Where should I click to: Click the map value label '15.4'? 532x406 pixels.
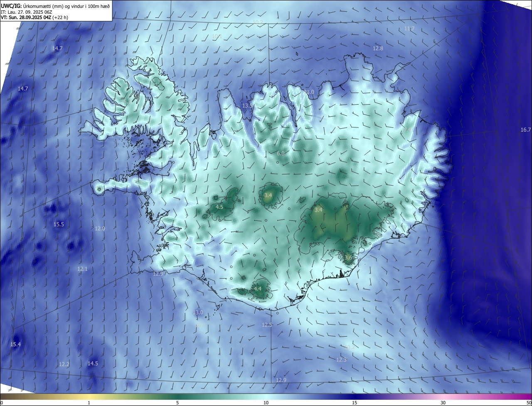[15, 345]
